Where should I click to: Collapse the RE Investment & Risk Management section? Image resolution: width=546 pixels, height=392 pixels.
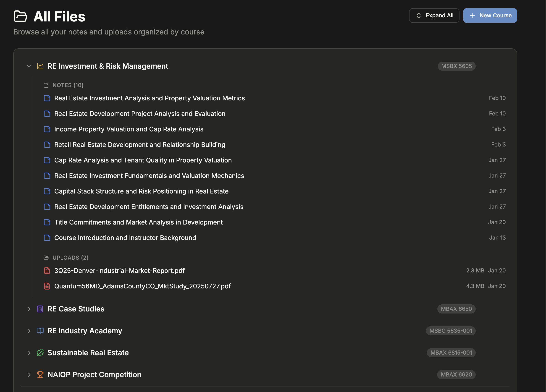pos(29,66)
